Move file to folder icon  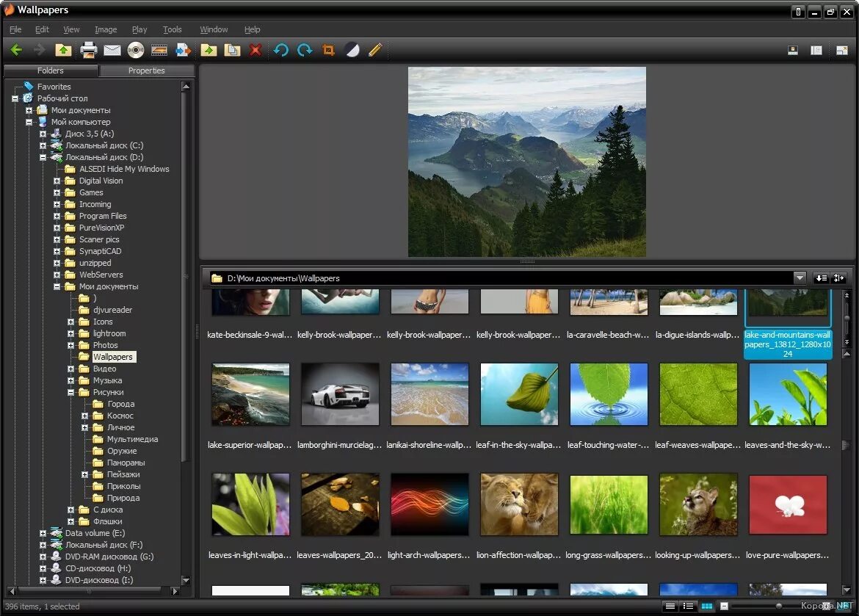tap(209, 51)
